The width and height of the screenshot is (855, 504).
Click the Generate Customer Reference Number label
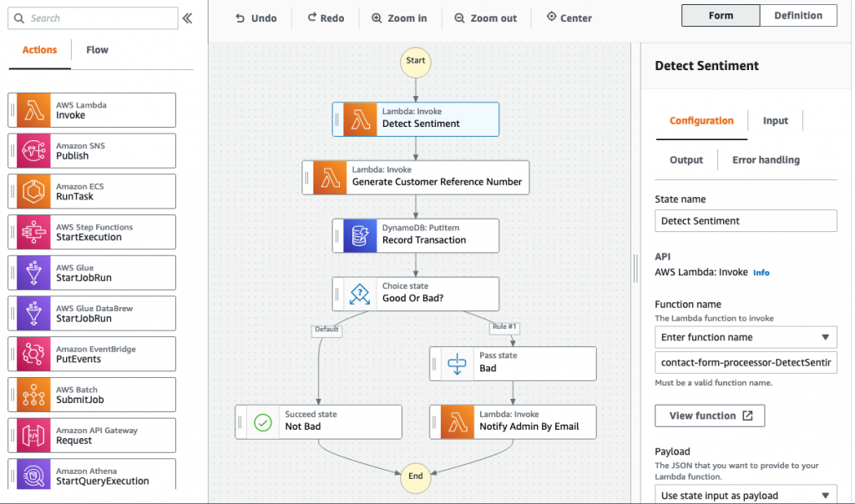point(437,182)
